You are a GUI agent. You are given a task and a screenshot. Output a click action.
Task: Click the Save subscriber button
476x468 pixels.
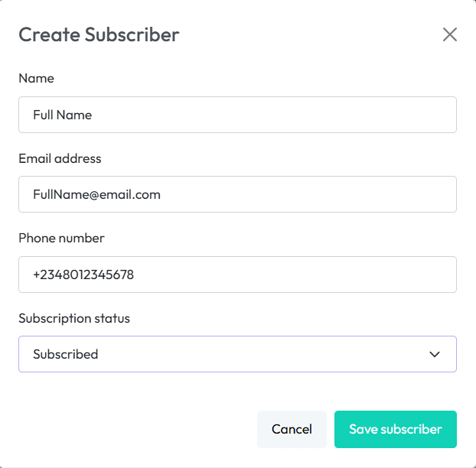click(395, 429)
